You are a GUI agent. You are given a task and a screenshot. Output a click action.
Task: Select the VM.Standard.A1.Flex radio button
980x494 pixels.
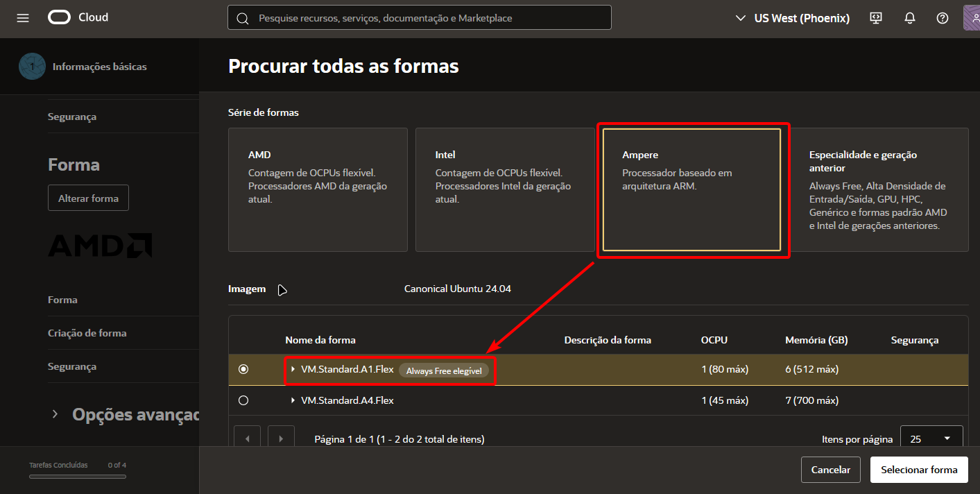pyautogui.click(x=243, y=369)
